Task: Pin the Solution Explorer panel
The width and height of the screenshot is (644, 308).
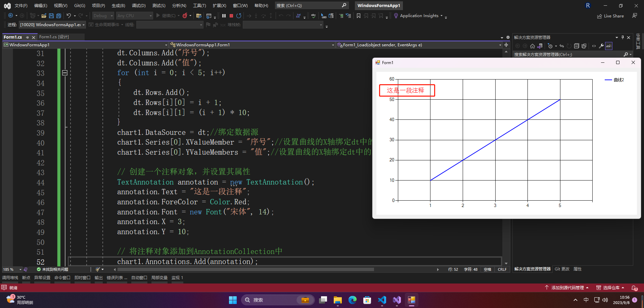Action: click(x=623, y=37)
